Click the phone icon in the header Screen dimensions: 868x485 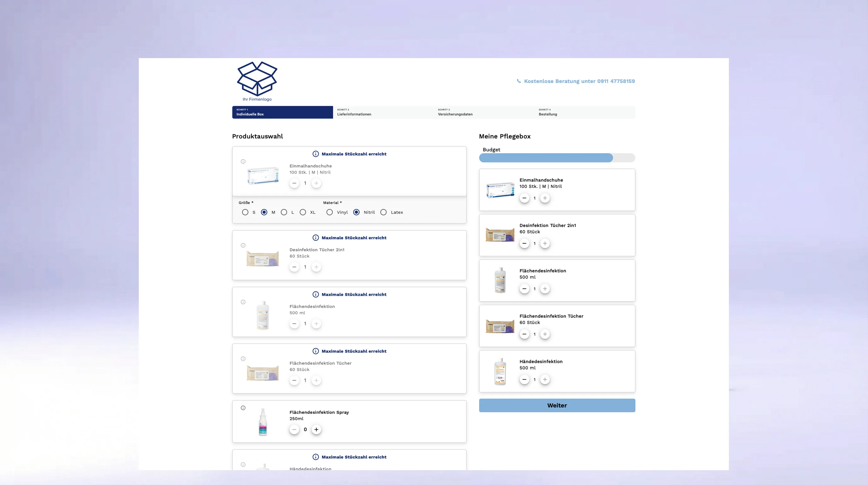pos(519,81)
